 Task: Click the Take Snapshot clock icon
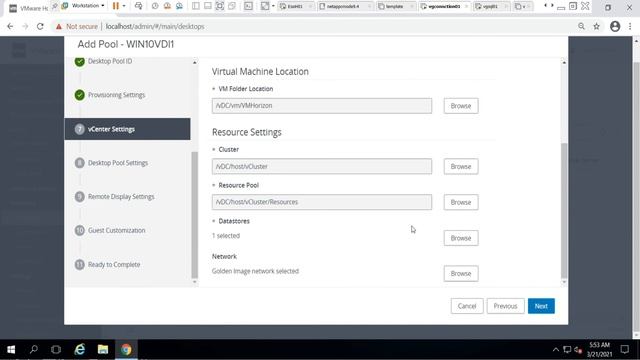pyautogui.click(x=155, y=6)
